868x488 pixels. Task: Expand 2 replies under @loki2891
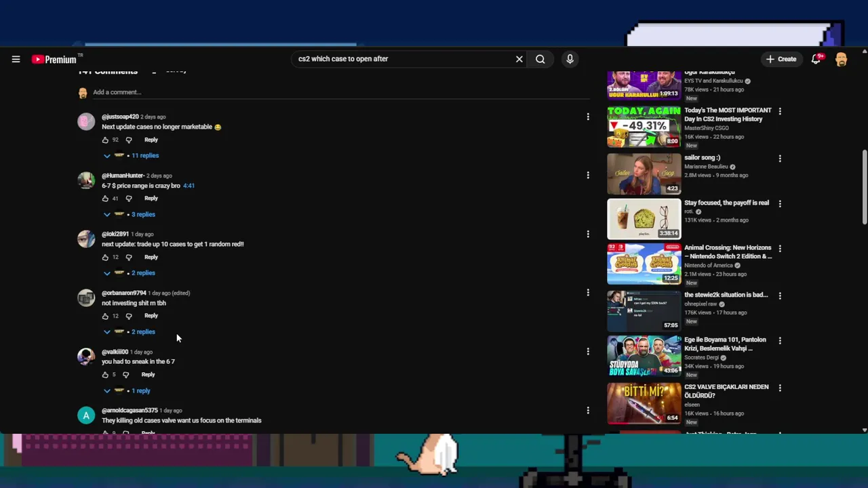click(130, 272)
